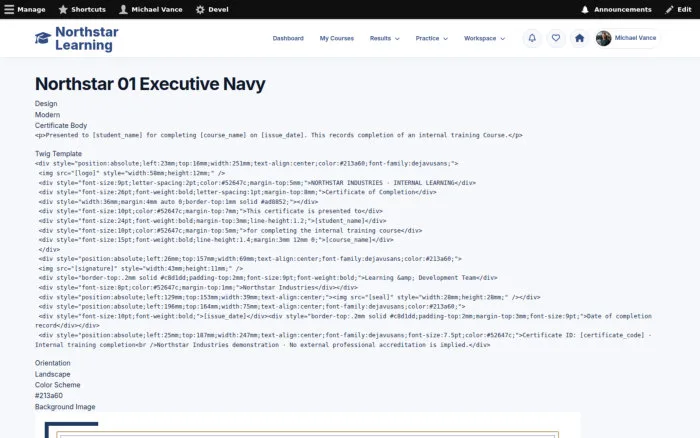Click the Northstar Learning graduation cap logo
This screenshot has width=700, height=438.
(43, 38)
